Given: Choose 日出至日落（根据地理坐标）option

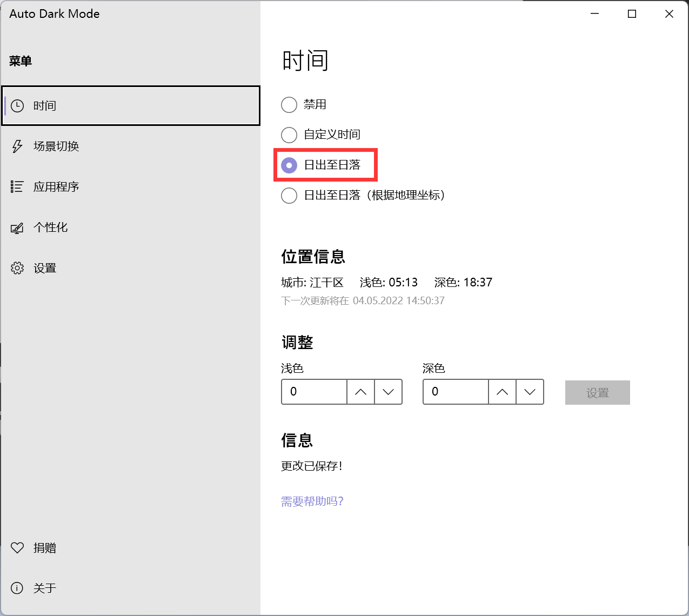Looking at the screenshot, I should [289, 196].
